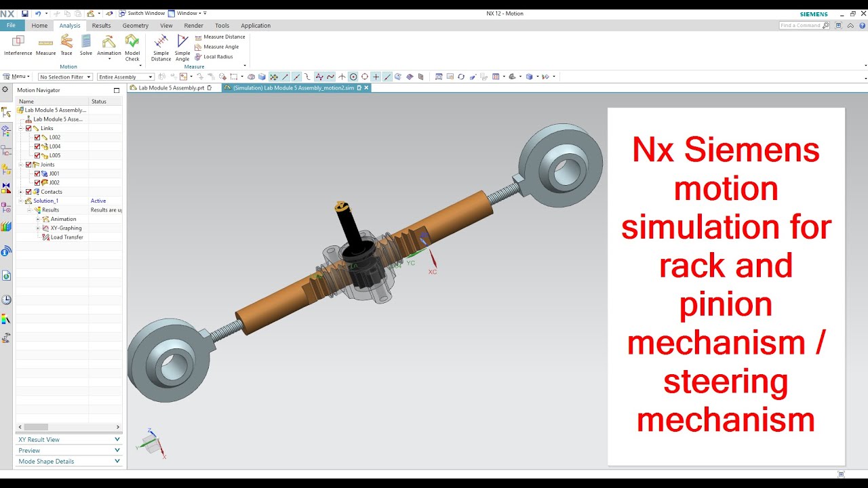Open the Entire Assembly scope dropdown

[125, 77]
